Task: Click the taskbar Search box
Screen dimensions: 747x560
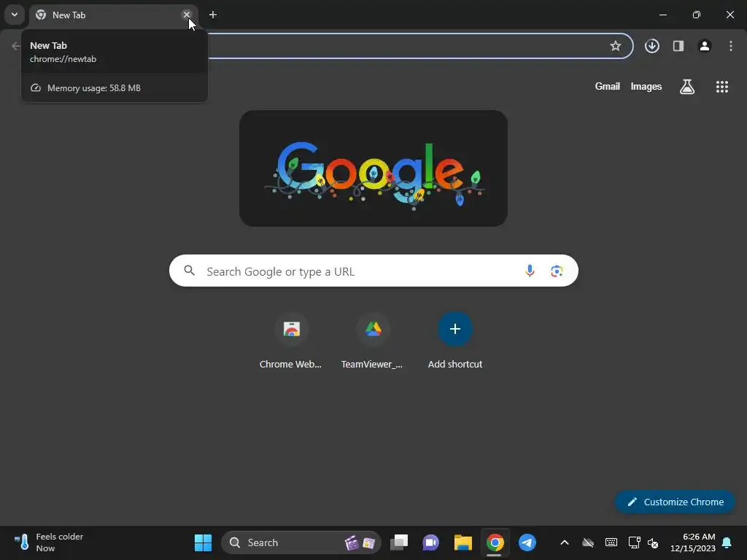Action: (301, 542)
